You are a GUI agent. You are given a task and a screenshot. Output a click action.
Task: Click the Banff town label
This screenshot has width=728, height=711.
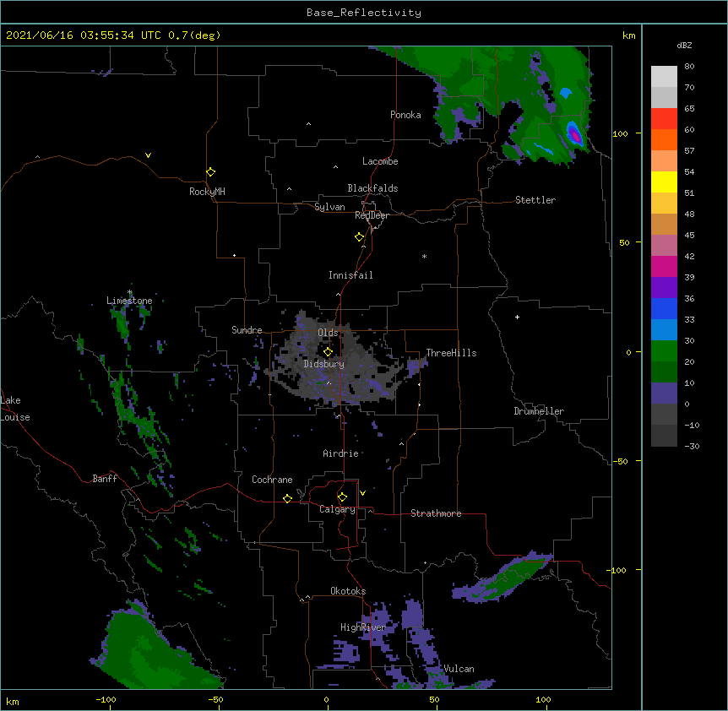[x=105, y=479]
